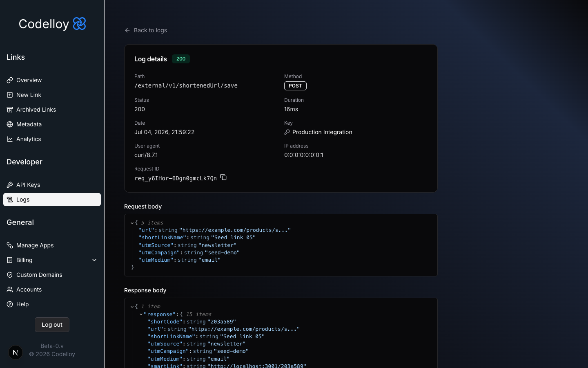Screen dimensions: 588x368
Task: Select the path /external/v1/shortenedUrl/save
Action: 186,85
